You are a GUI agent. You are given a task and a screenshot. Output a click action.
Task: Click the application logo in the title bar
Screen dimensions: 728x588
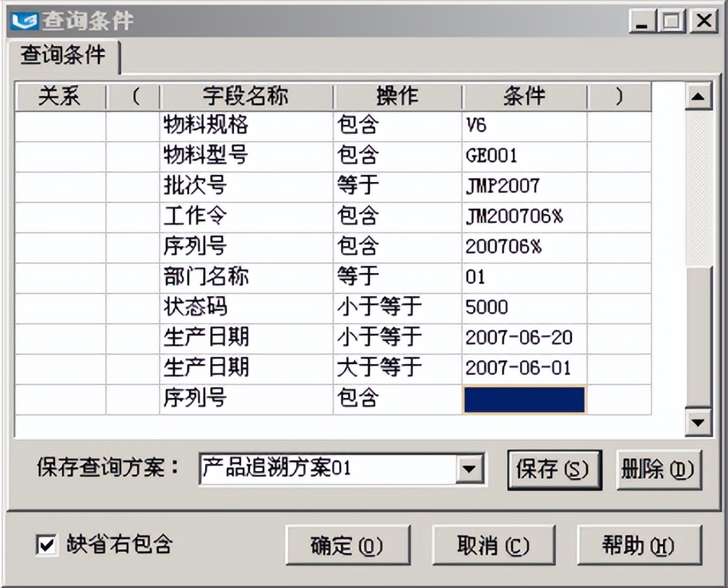coord(26,20)
